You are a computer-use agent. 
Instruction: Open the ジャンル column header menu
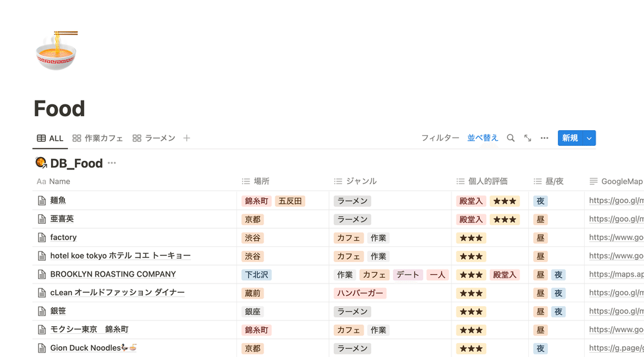coord(355,181)
